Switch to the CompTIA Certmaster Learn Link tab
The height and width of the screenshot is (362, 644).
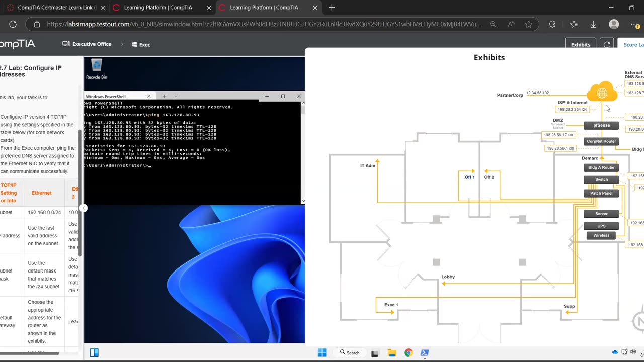[x=56, y=8]
